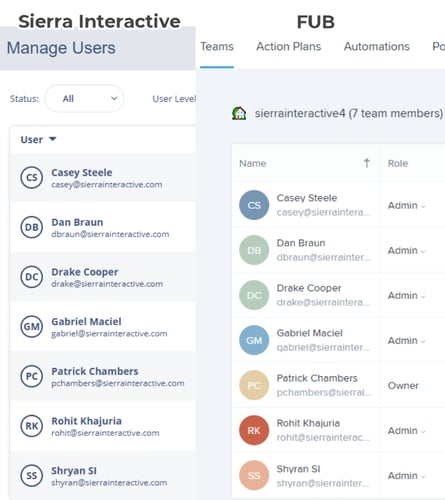This screenshot has width=445, height=500.
Task: Click the truncated rohit@sierrainterac email in FUB
Action: click(x=323, y=437)
